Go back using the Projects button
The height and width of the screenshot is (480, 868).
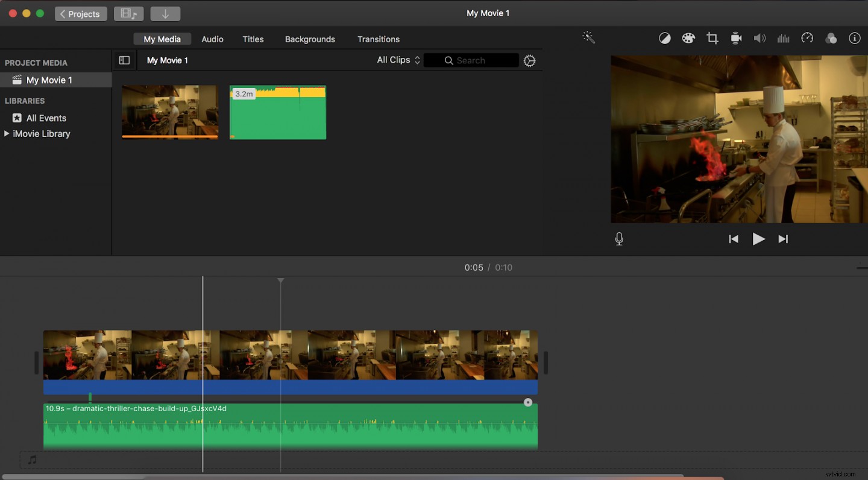coord(80,13)
